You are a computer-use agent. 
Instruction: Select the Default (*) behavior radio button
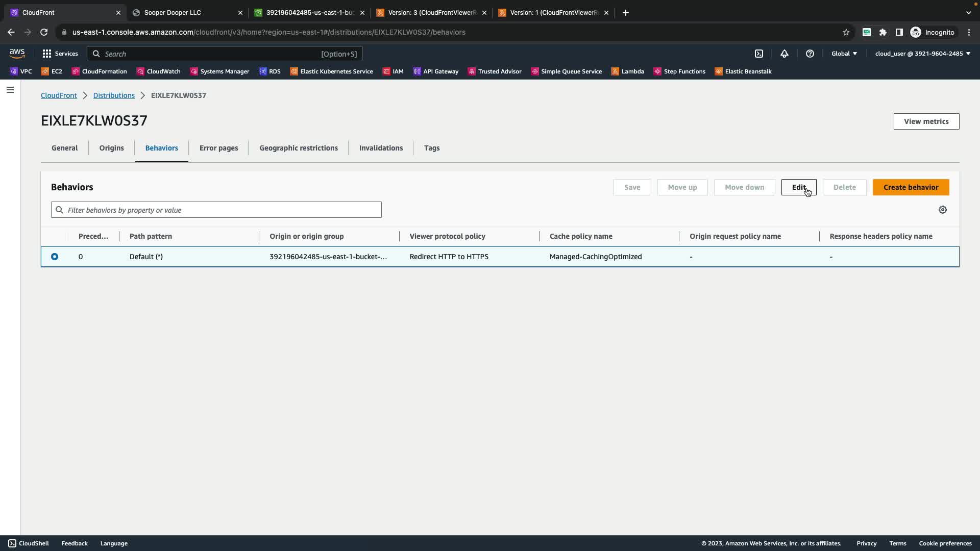(x=55, y=257)
